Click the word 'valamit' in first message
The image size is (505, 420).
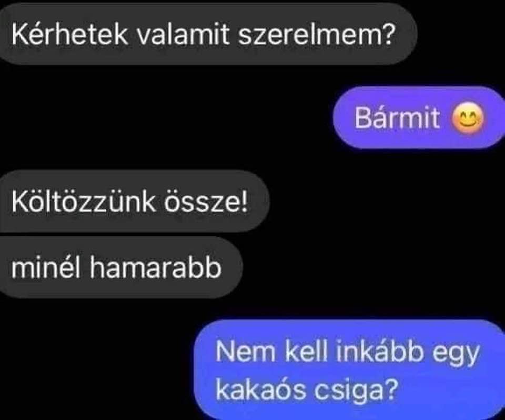(x=183, y=34)
